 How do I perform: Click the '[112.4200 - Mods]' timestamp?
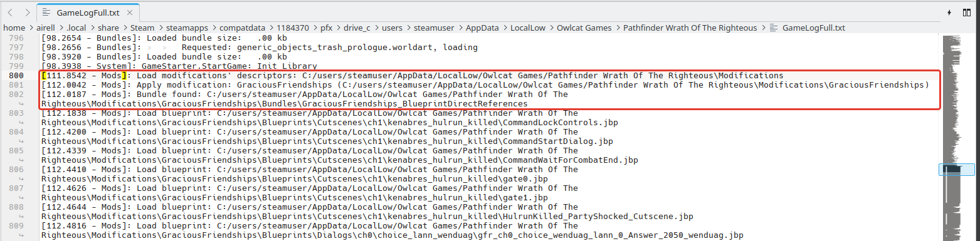[x=84, y=131]
